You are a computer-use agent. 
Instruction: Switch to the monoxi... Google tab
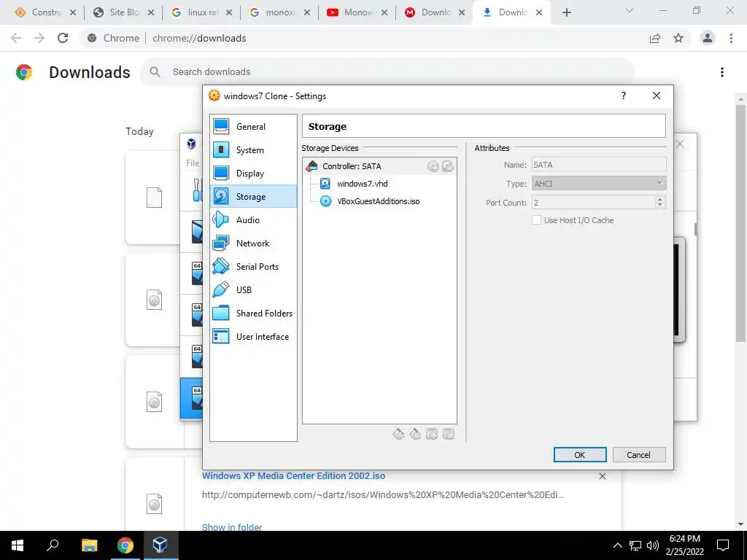(280, 12)
